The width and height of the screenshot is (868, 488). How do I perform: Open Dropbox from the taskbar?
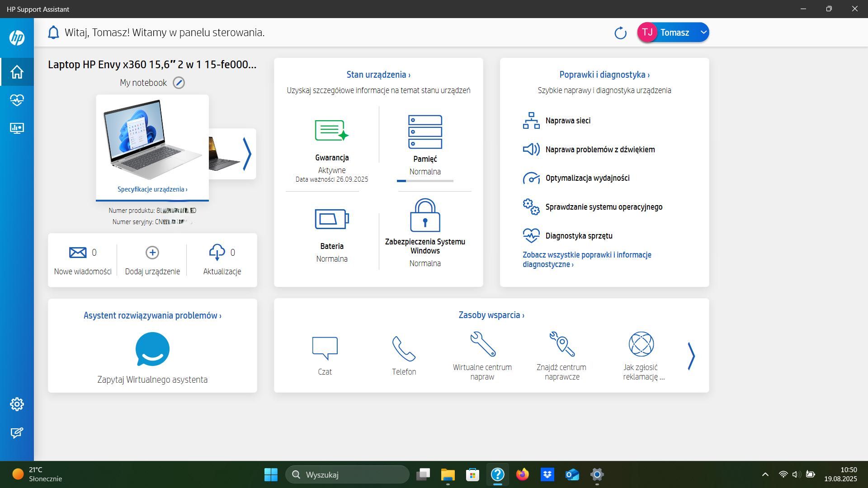tap(547, 474)
